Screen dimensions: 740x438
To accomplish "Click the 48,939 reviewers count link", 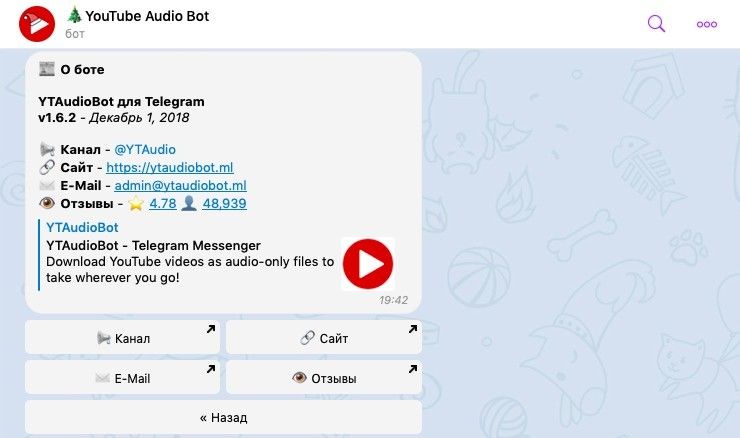I will (224, 203).
